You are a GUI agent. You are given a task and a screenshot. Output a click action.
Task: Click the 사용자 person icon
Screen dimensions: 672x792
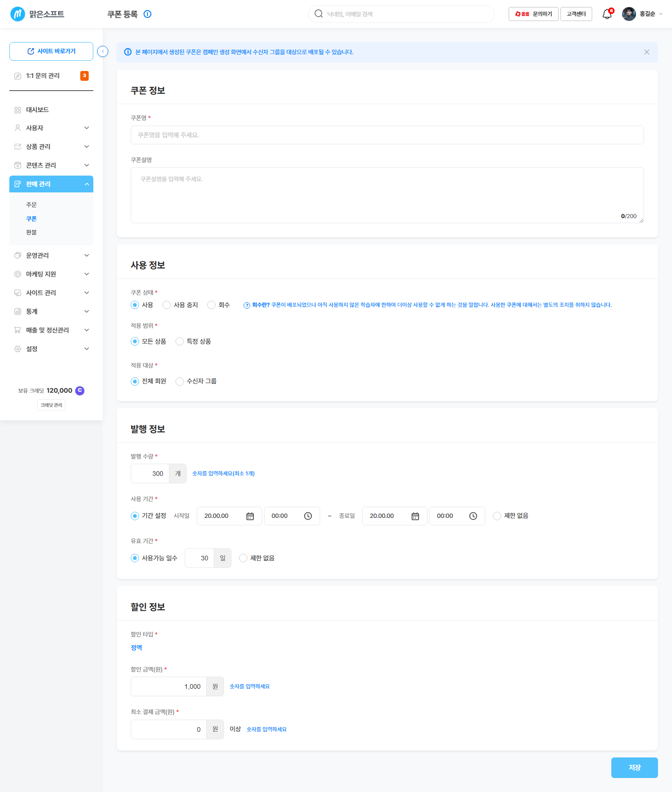point(18,128)
